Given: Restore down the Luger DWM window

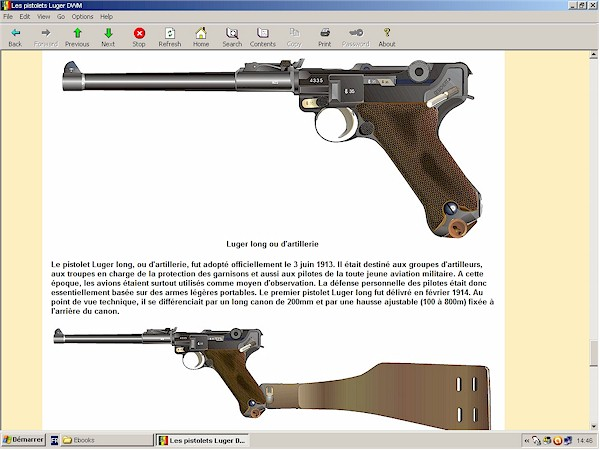Looking at the screenshot, I should click(582, 5).
